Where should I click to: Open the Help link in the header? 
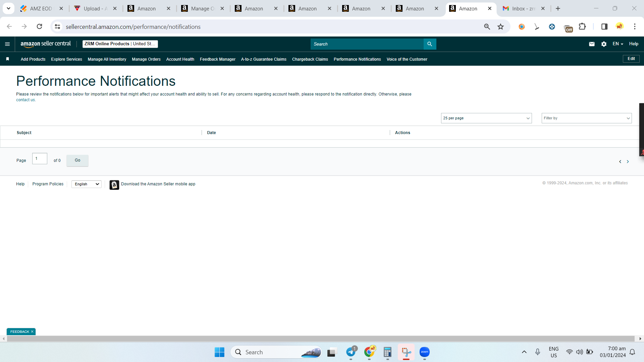[634, 44]
